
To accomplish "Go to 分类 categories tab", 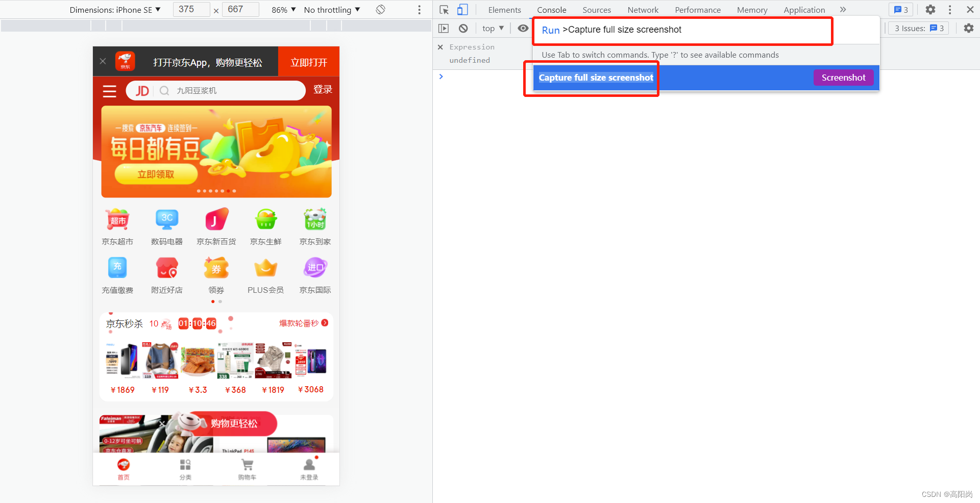I will coord(185,469).
